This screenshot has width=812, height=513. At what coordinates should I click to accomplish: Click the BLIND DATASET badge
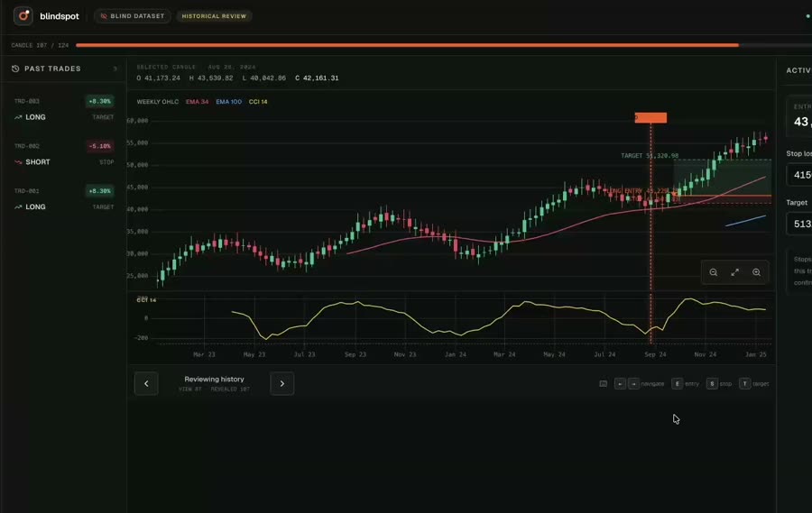tap(133, 16)
